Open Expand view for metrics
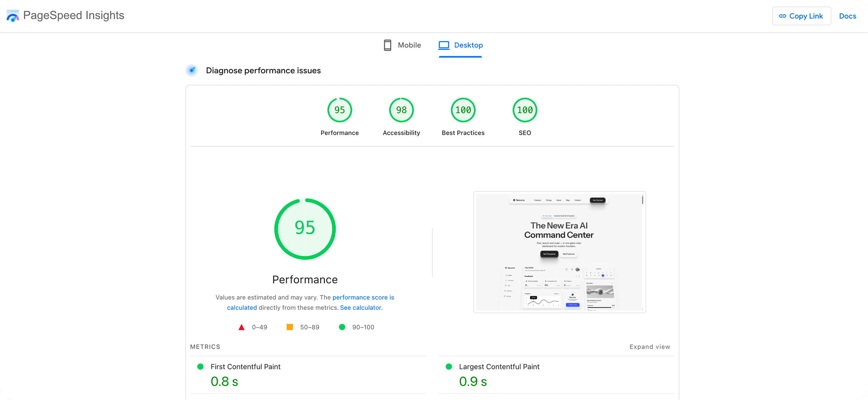The width and height of the screenshot is (868, 400). pos(650,347)
